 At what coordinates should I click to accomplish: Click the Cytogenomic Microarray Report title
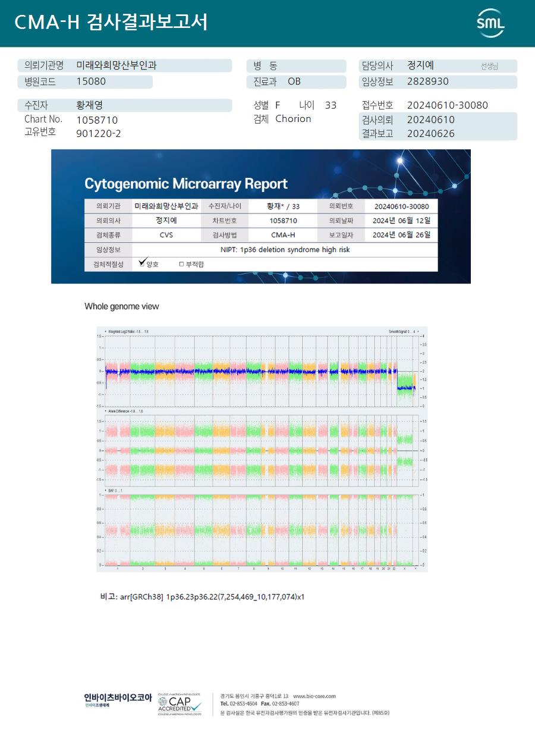pos(186,184)
